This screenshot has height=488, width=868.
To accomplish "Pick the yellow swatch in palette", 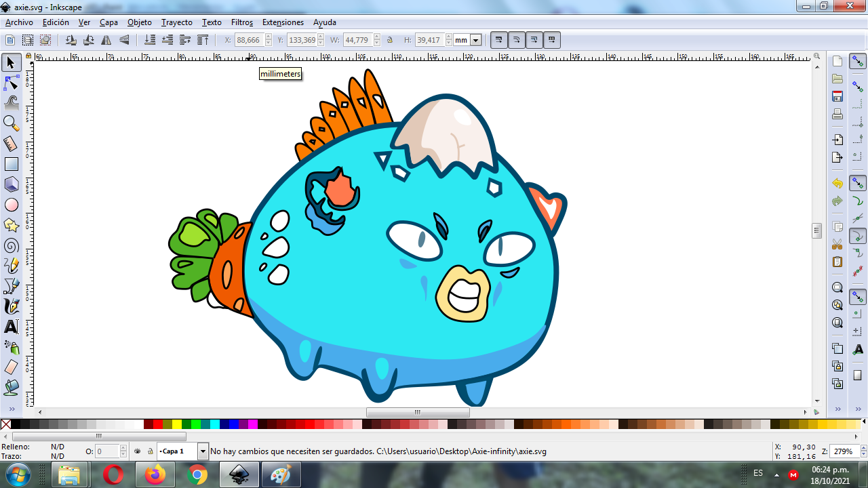I will [176, 424].
